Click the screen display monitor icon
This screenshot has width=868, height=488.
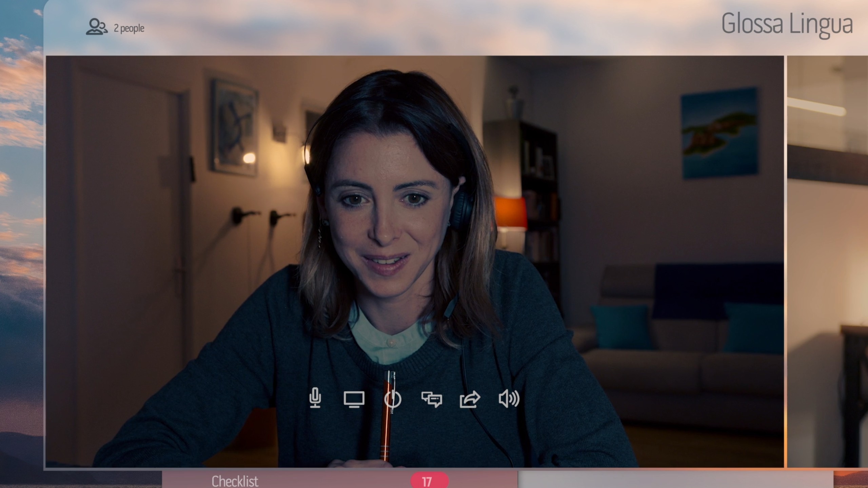point(354,399)
